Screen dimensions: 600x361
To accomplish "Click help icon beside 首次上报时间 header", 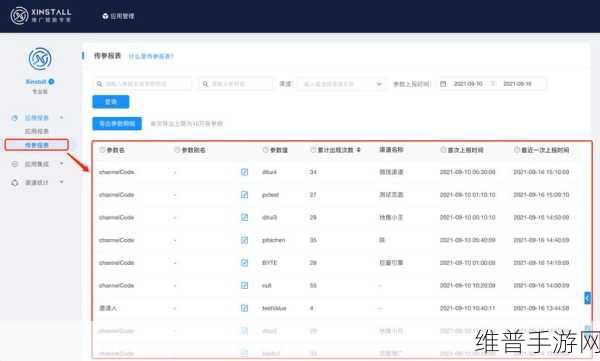I will point(443,150).
